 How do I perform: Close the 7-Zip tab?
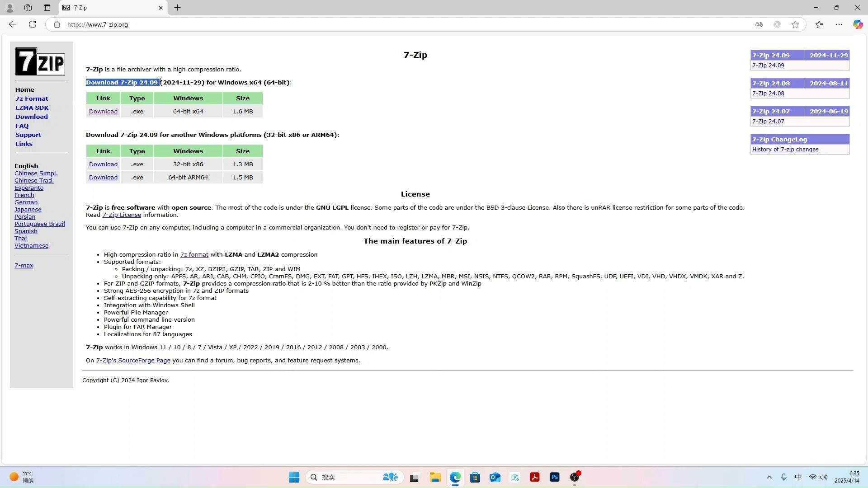(x=160, y=8)
